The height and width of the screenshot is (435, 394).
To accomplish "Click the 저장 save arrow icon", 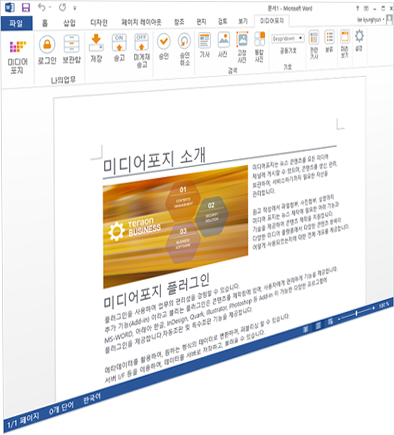I will pyautogui.click(x=96, y=42).
